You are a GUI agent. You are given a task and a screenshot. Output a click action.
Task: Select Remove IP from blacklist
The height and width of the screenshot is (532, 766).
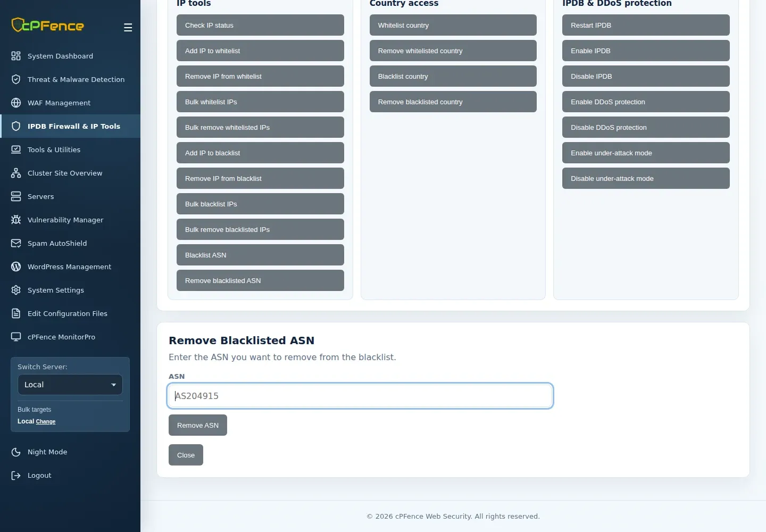[260, 178]
